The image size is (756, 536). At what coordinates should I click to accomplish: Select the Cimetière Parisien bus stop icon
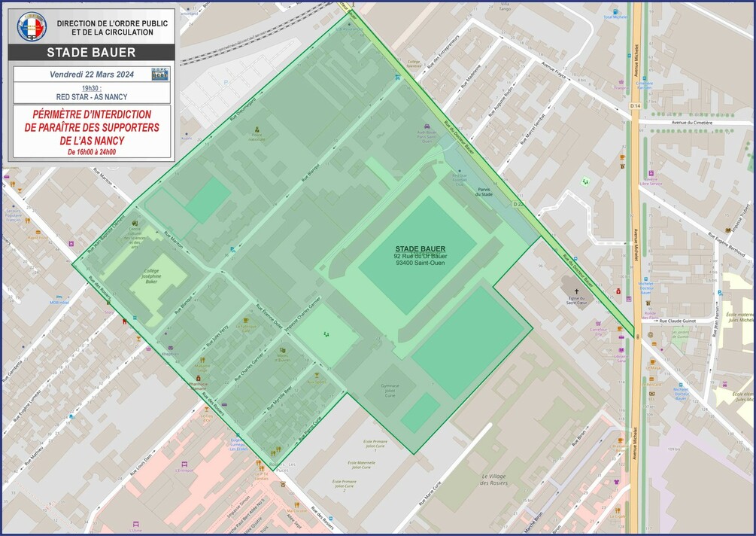tap(645, 78)
